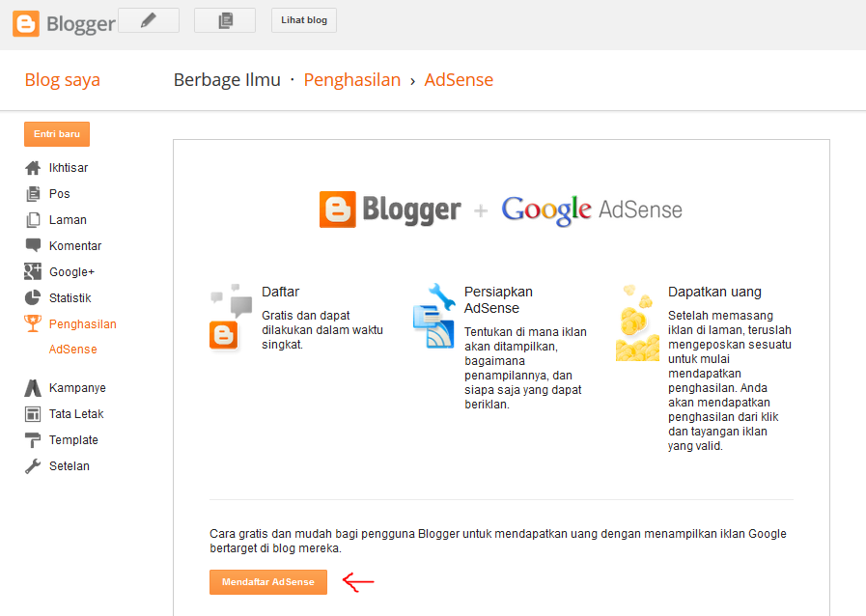Viewport: 866px width, 616px height.
Task: Select the AdSense sidebar sub-item
Action: 73,350
